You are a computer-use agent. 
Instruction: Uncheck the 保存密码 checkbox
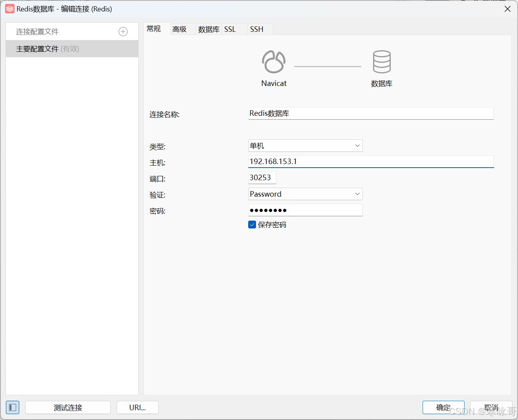252,225
